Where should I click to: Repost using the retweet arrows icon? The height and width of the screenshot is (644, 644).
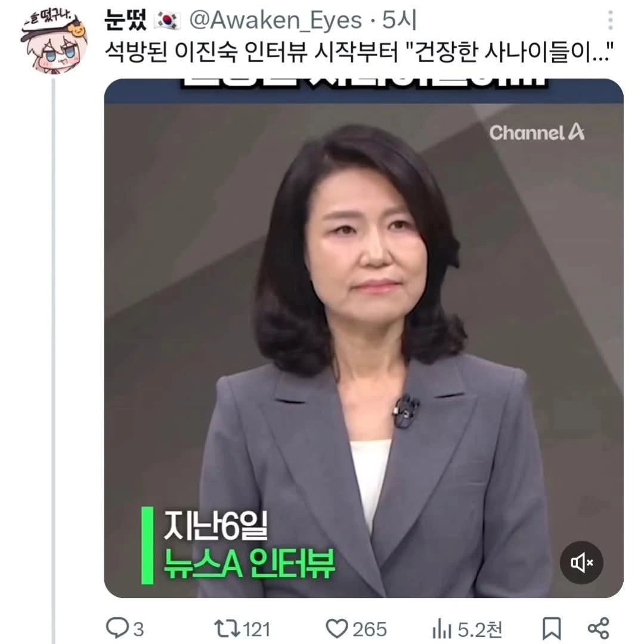pyautogui.click(x=227, y=629)
